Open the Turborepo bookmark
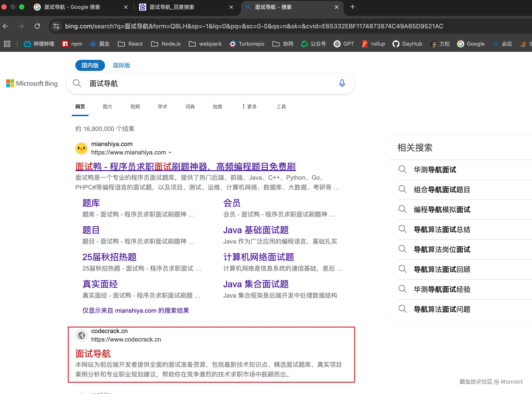Image resolution: width=532 pixels, height=394 pixels. [247, 44]
